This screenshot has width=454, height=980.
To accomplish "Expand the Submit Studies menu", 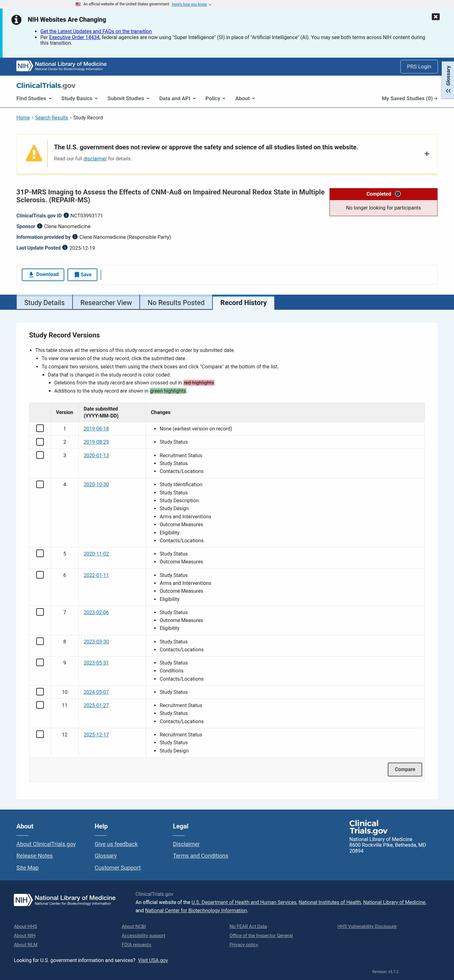I will (128, 98).
